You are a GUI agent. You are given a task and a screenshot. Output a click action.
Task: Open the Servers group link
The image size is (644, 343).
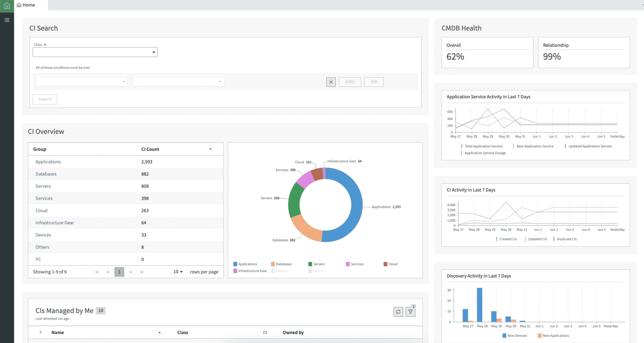coord(43,186)
